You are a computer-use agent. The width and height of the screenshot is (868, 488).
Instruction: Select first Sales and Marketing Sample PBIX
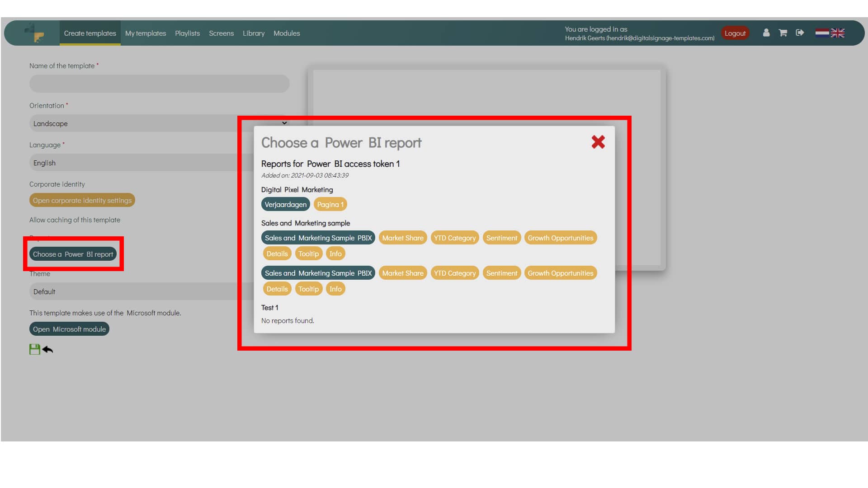pyautogui.click(x=318, y=238)
